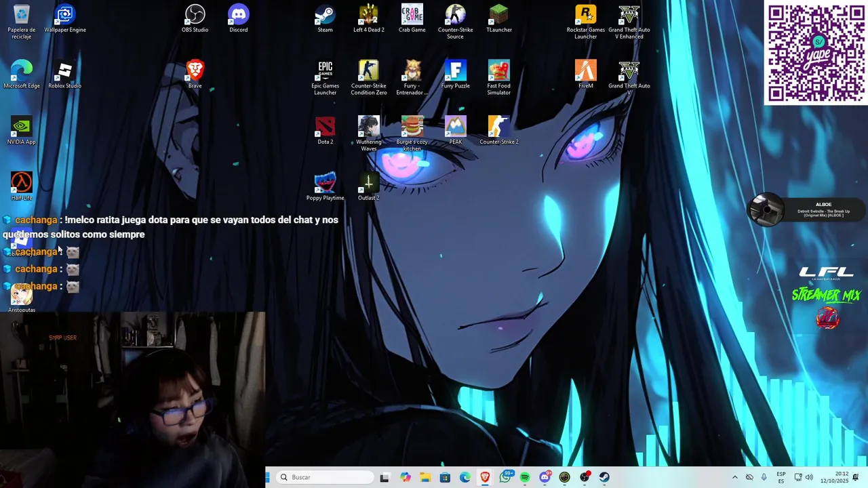
Task: Select the Aristoputas desktop icon
Action: 22,298
